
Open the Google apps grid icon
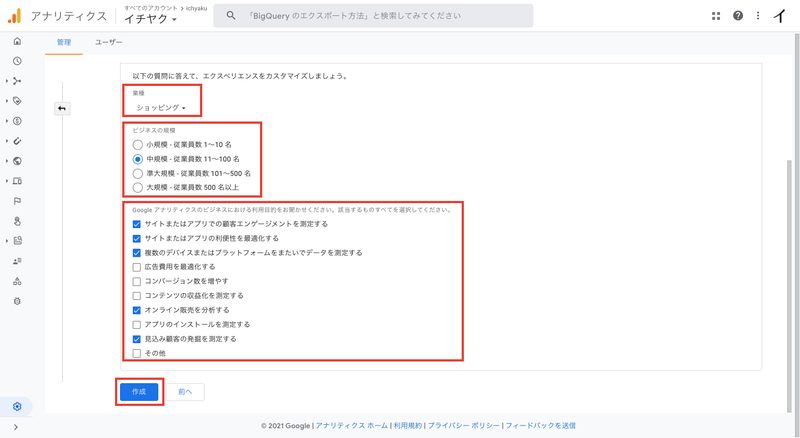coord(716,16)
